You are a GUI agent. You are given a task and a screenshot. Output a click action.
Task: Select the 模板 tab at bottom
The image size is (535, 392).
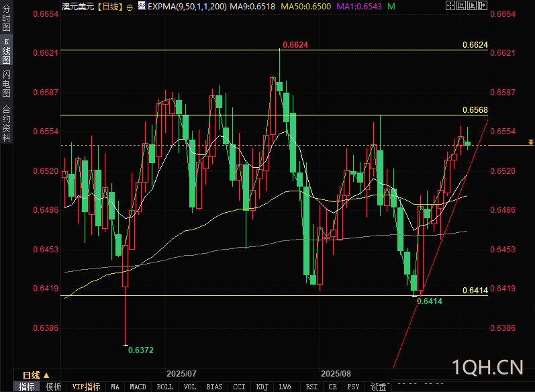coord(54,387)
